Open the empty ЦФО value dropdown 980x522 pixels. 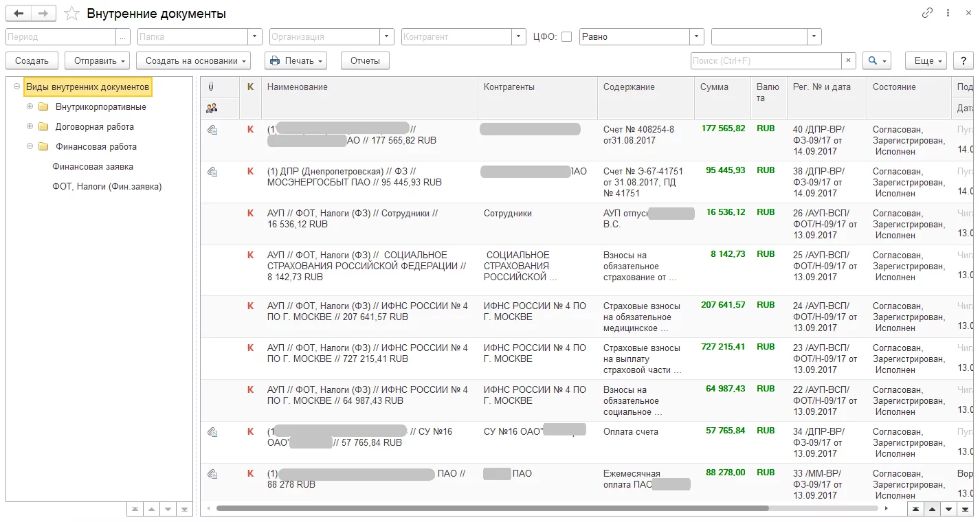tap(814, 37)
